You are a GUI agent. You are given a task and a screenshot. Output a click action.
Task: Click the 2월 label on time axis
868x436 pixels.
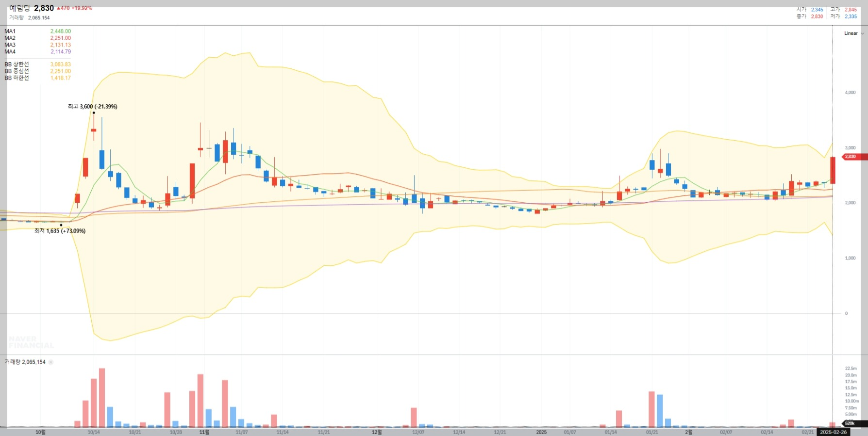(x=688, y=432)
